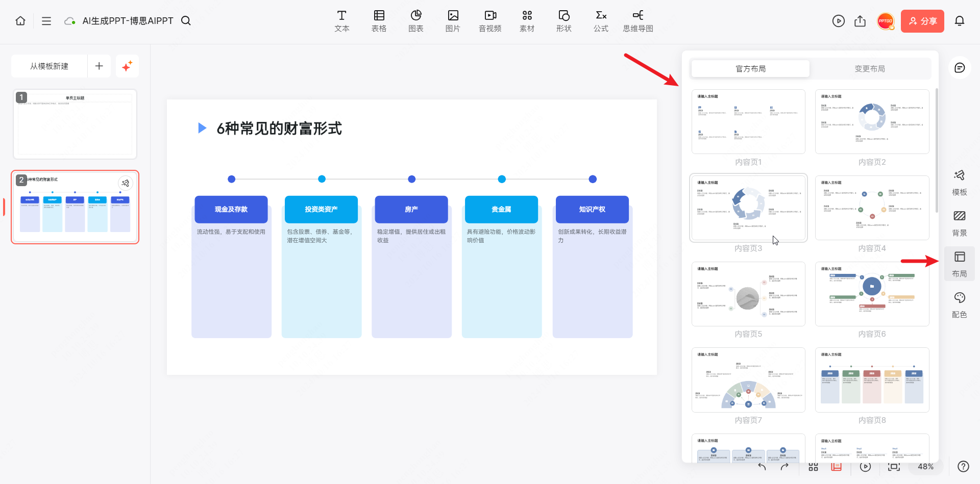Open the AI sparkle generate button

tap(127, 66)
